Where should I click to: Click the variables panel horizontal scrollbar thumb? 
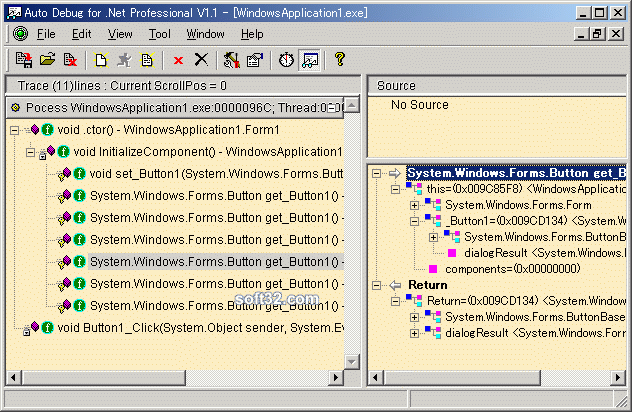point(462,378)
